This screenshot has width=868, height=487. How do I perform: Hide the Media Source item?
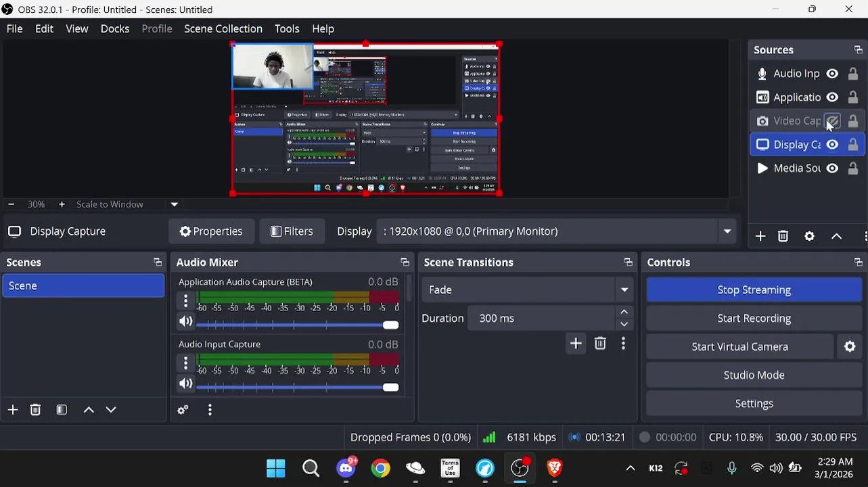(x=832, y=168)
